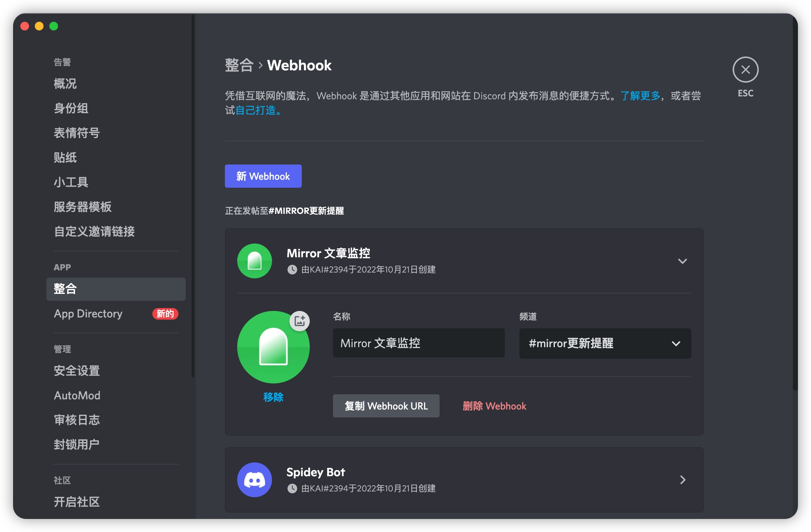Expand the Spidey Bot webhook entry
This screenshot has height=532, width=811.
point(682,480)
